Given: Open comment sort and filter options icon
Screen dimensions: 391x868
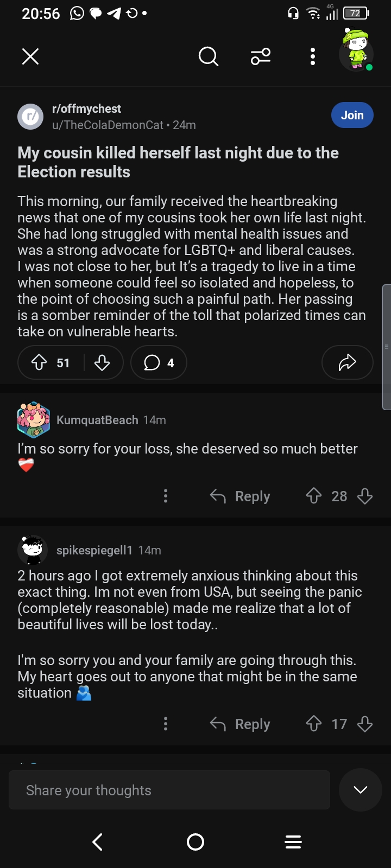Looking at the screenshot, I should coord(261,56).
